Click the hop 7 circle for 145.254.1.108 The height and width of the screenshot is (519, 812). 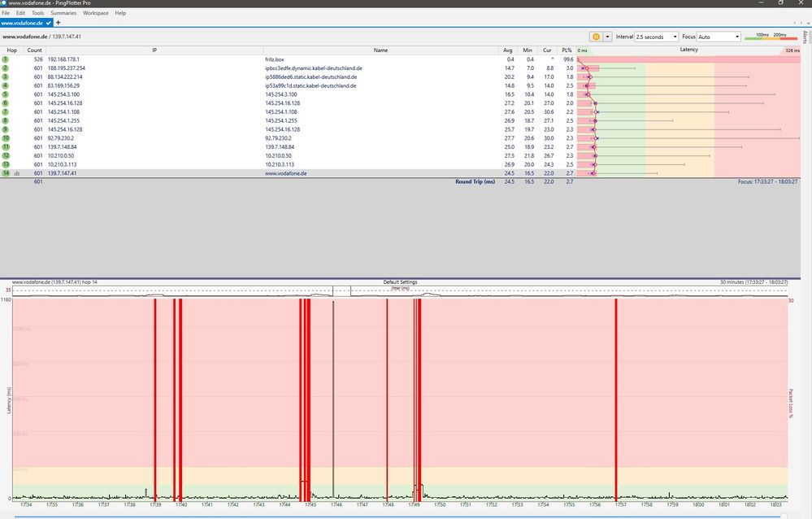pos(5,112)
